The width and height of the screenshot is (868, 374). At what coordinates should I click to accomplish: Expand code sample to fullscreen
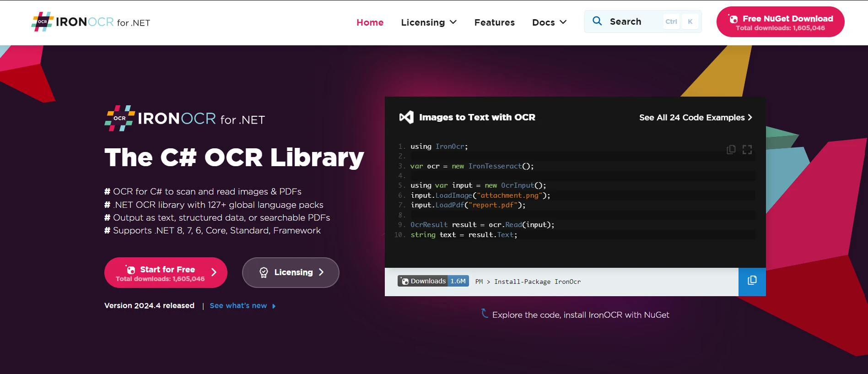[x=747, y=150]
